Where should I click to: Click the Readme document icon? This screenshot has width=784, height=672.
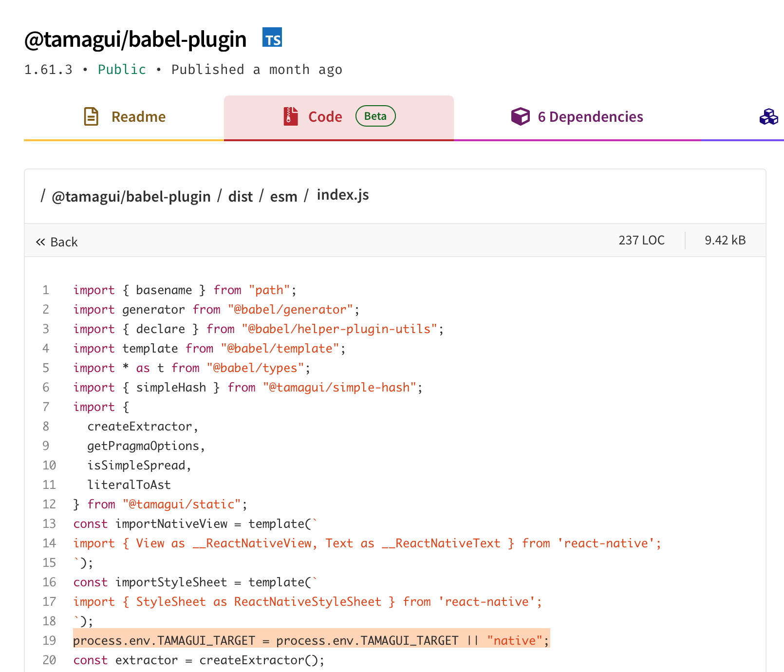click(x=91, y=117)
